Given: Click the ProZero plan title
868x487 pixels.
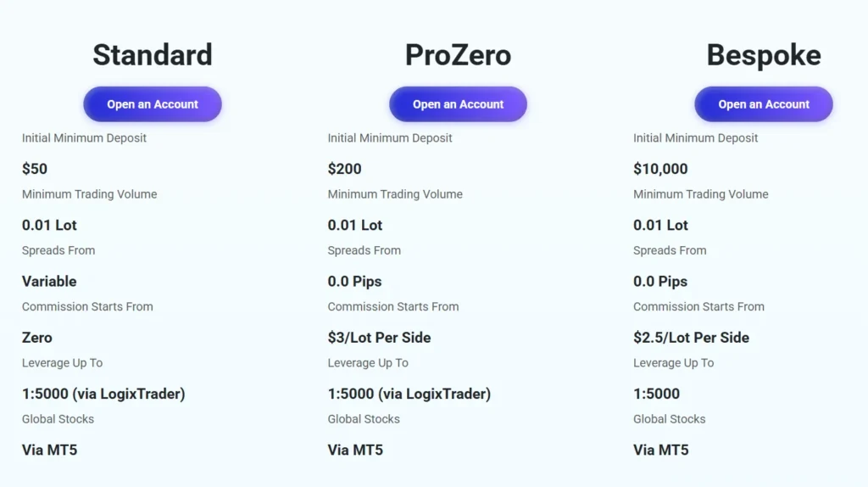Looking at the screenshot, I should tap(458, 55).
